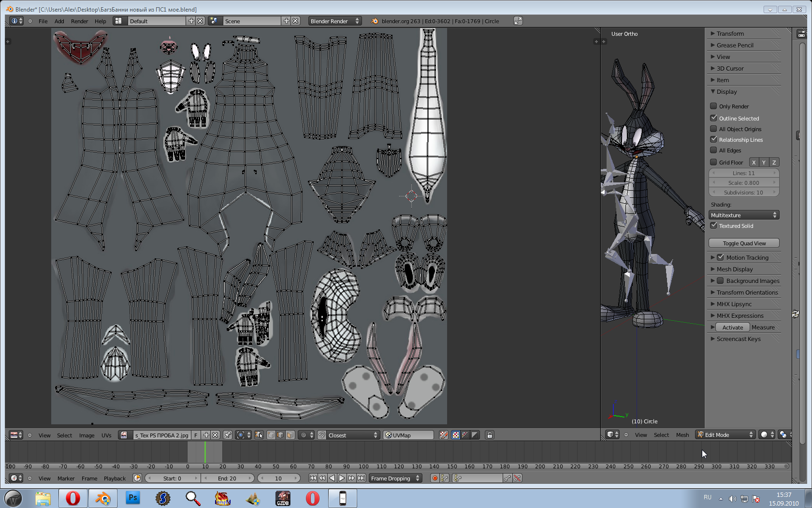Viewport: 812px width, 508px height.
Task: Enable the Grid Floor checkbox
Action: click(713, 162)
